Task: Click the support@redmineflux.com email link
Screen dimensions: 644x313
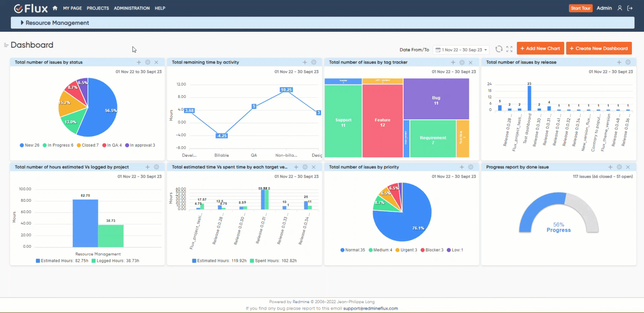Action: tap(370, 308)
